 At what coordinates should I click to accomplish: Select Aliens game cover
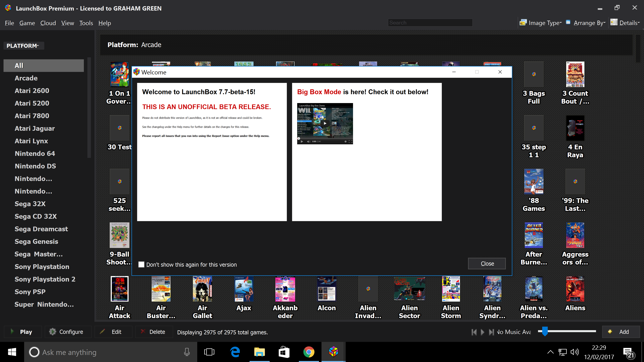tap(575, 289)
